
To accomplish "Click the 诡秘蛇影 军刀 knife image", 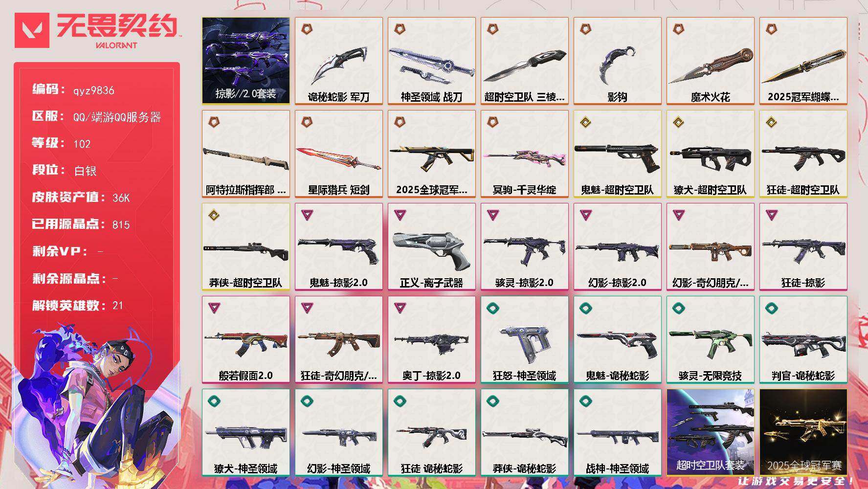I will (338, 65).
